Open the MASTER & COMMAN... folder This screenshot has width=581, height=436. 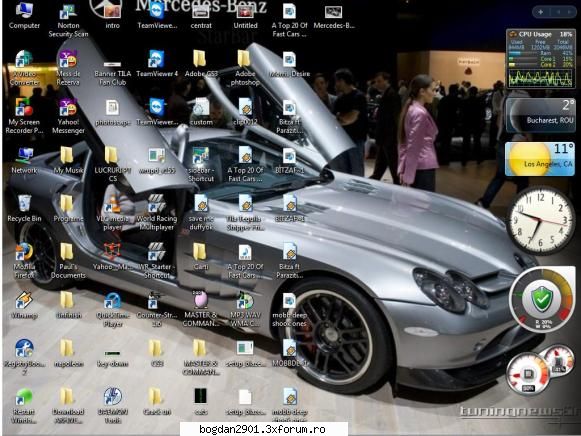pyautogui.click(x=201, y=357)
